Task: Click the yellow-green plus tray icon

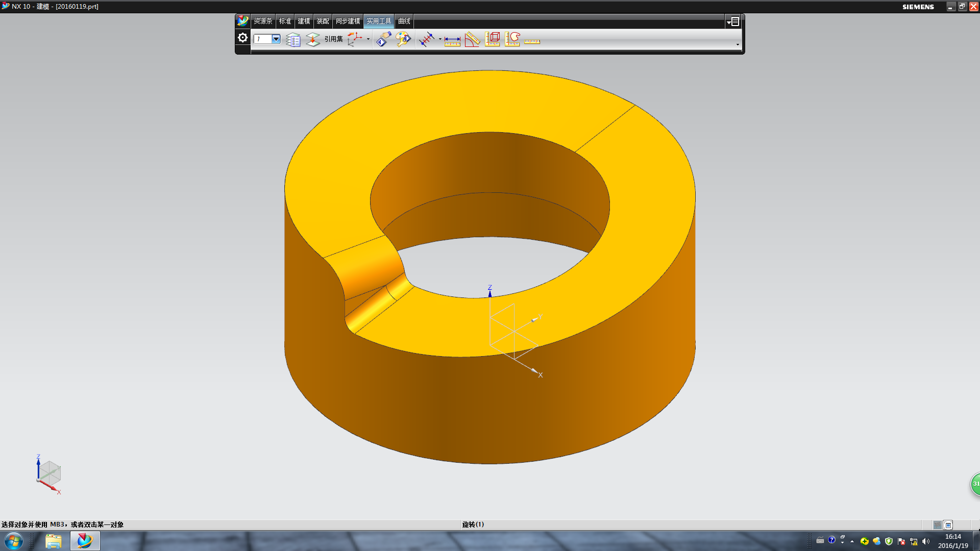Action: (x=864, y=541)
